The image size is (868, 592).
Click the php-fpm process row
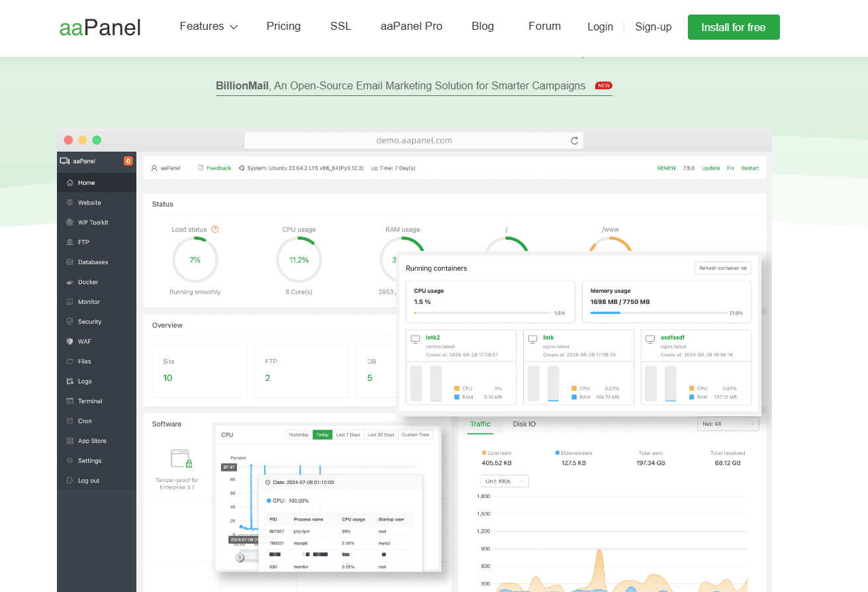click(342, 531)
